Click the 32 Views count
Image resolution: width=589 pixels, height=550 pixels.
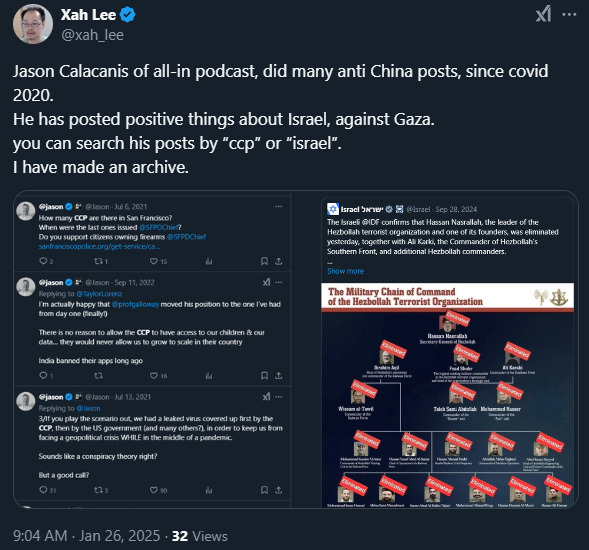click(x=199, y=536)
